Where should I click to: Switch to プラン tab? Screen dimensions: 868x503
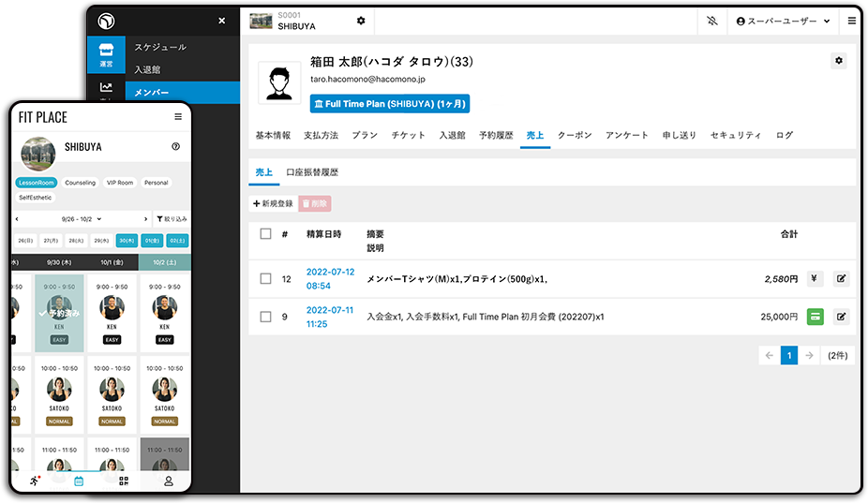tap(365, 135)
